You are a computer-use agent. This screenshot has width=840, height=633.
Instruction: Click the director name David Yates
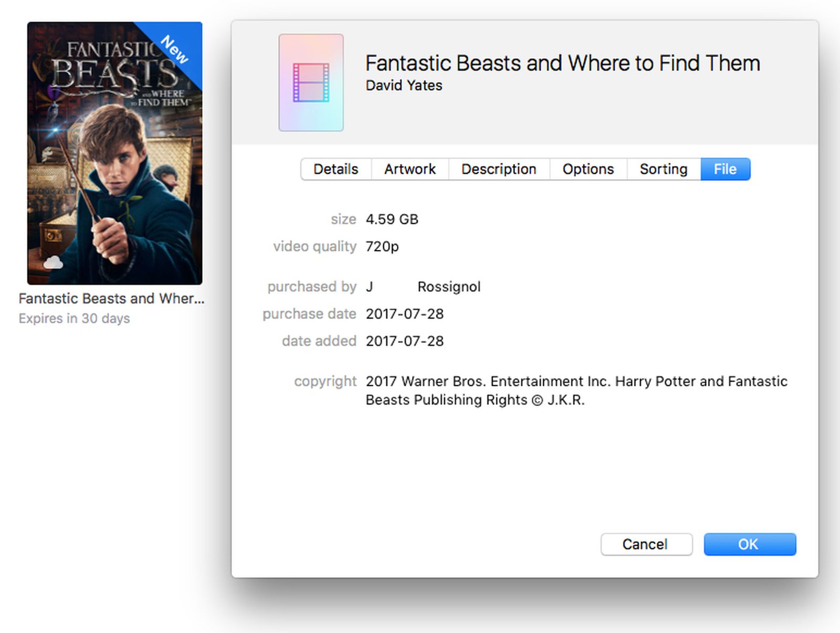403,86
